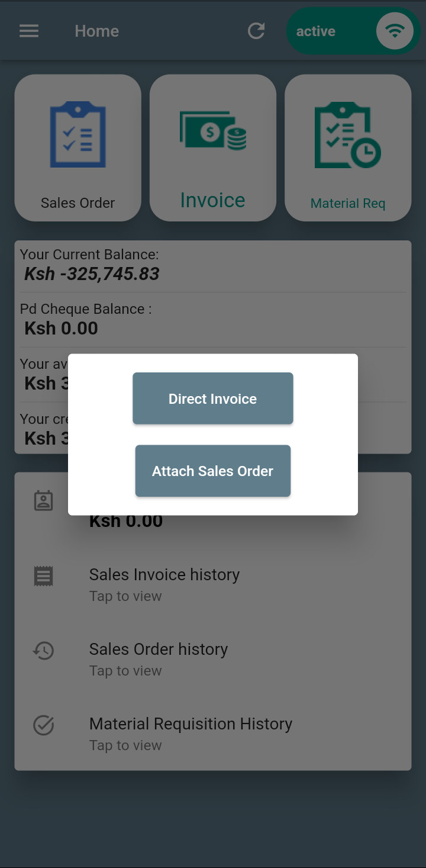The width and height of the screenshot is (426, 868).
Task: Toggle the active status switch
Action: [353, 31]
